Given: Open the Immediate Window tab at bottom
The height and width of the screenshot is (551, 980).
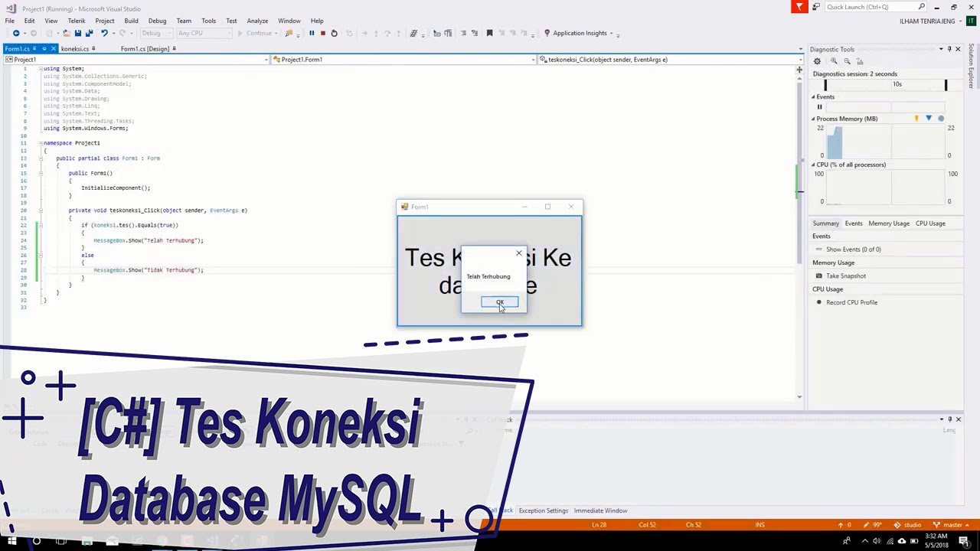Looking at the screenshot, I should pyautogui.click(x=600, y=510).
